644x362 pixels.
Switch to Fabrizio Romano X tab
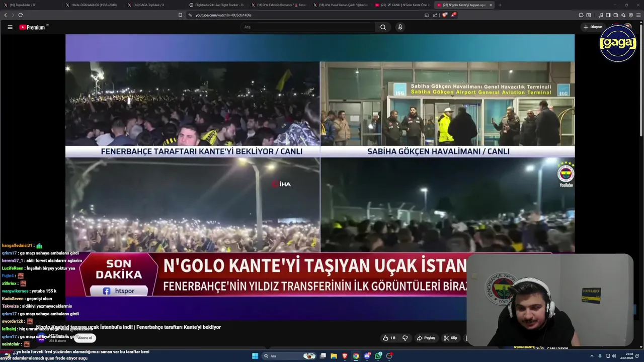(279, 5)
